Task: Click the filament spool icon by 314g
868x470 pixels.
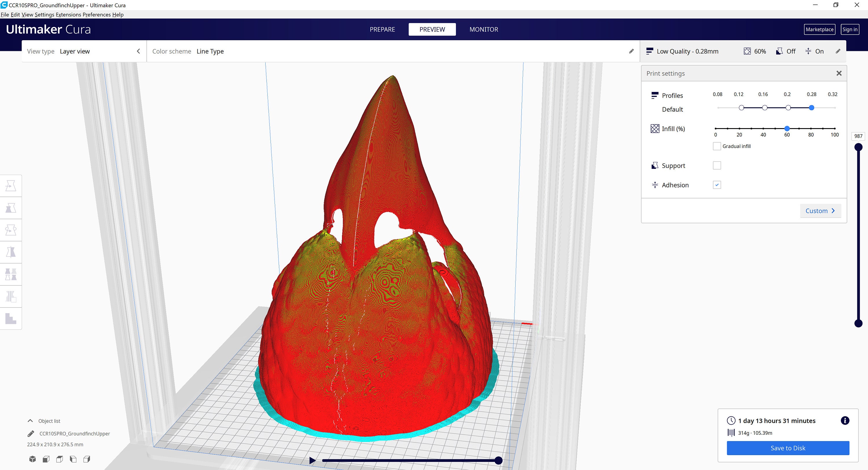Action: (731, 433)
